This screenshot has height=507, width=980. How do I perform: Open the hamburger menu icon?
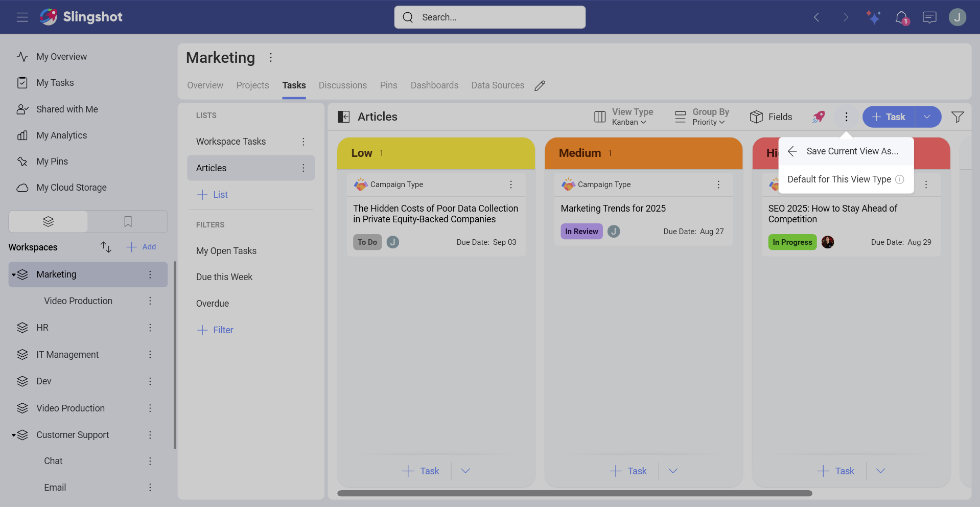[22, 17]
